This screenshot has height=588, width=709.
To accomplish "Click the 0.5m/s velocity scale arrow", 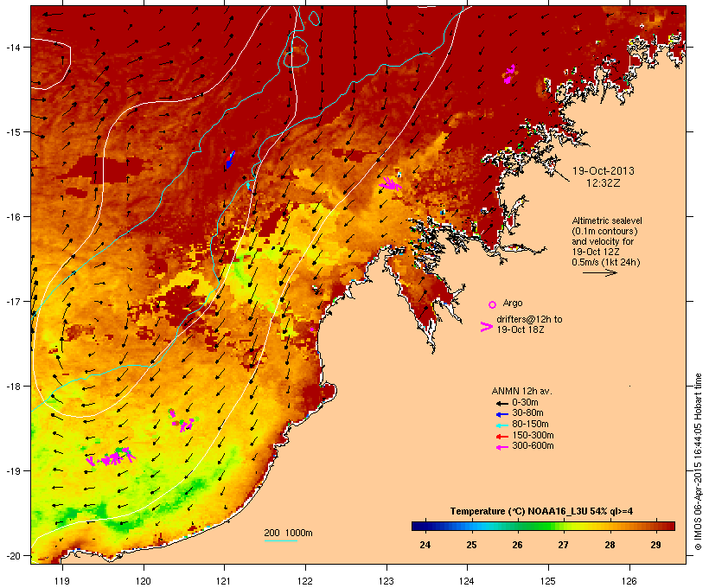I will (599, 272).
